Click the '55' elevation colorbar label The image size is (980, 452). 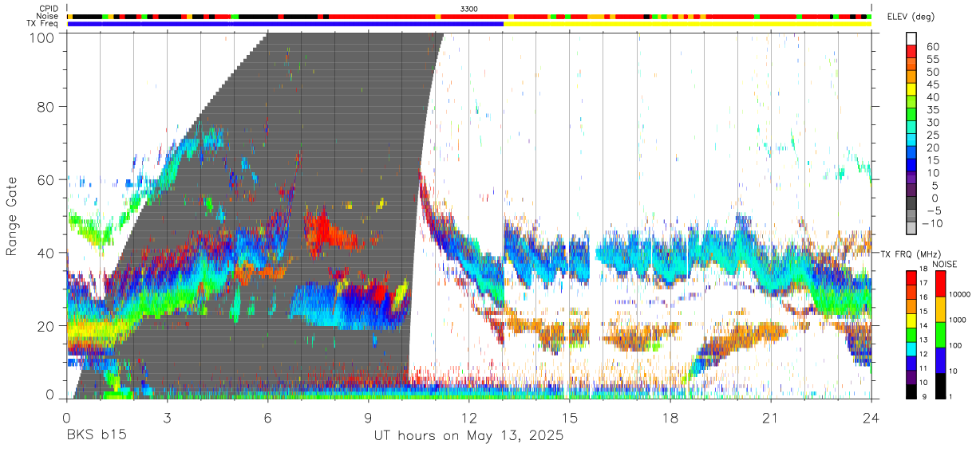(933, 59)
